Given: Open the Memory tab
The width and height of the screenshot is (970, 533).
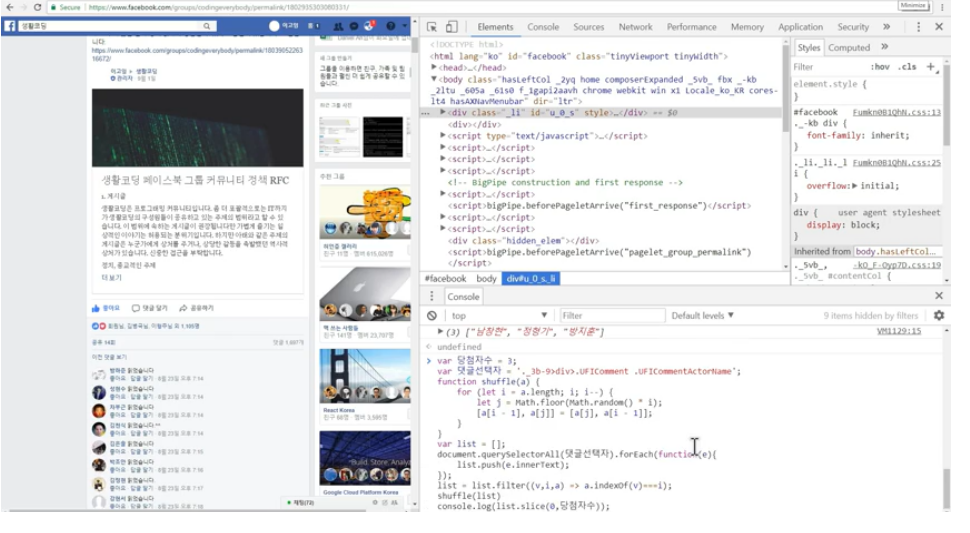Looking at the screenshot, I should coord(747,27).
